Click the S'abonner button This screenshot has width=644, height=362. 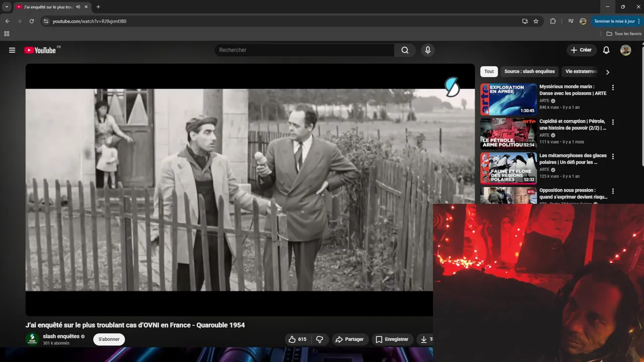click(x=109, y=339)
